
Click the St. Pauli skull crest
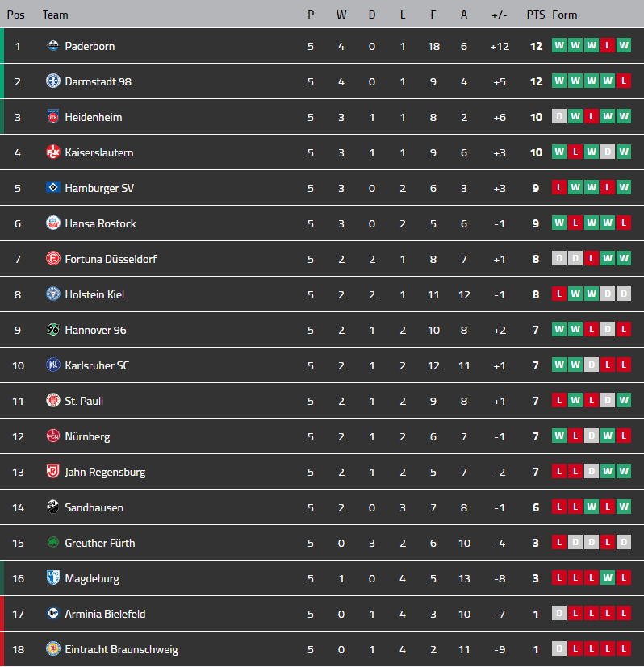click(52, 401)
